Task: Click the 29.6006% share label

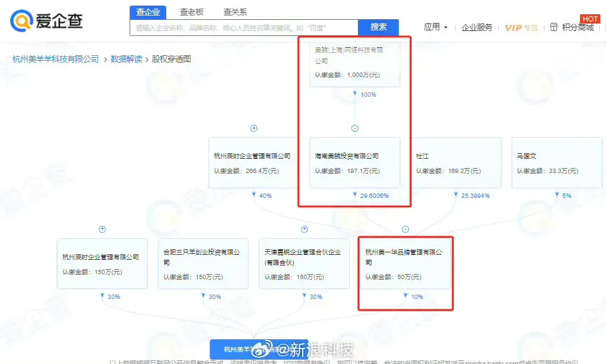Action: pyautogui.click(x=374, y=196)
